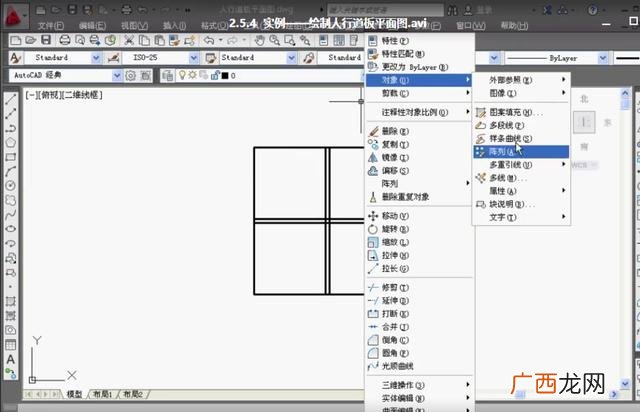Select the Construction Line tool
This screenshot has height=412, width=640.
coord(10,114)
